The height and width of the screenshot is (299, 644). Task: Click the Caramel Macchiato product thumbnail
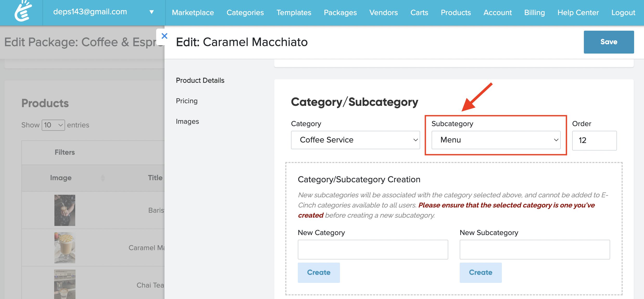coord(65,248)
